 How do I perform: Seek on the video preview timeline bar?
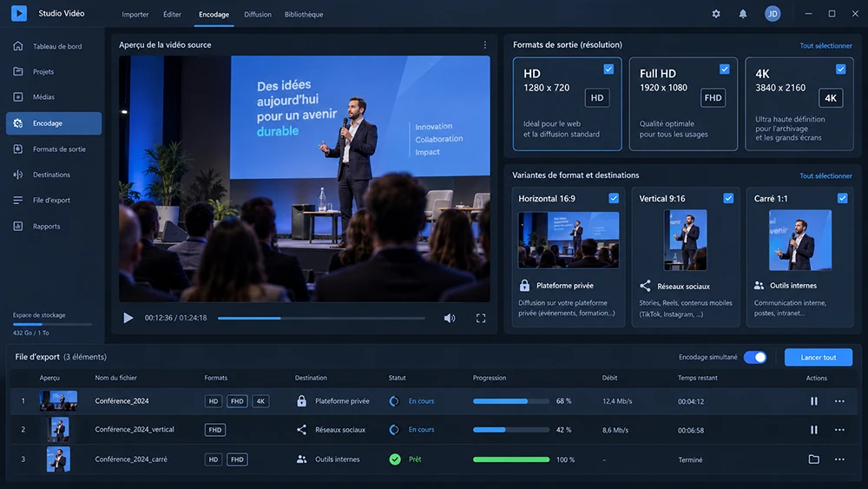[321, 319]
